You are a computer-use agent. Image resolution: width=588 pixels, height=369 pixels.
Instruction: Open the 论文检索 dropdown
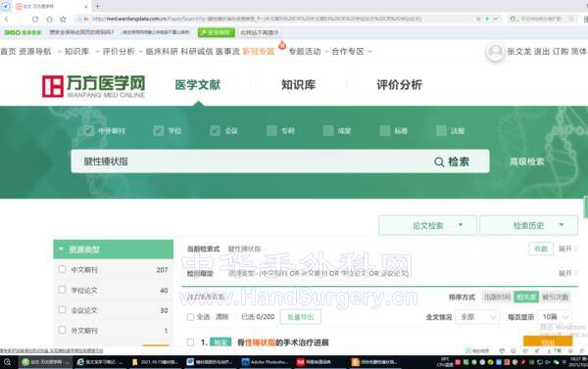tap(428, 225)
